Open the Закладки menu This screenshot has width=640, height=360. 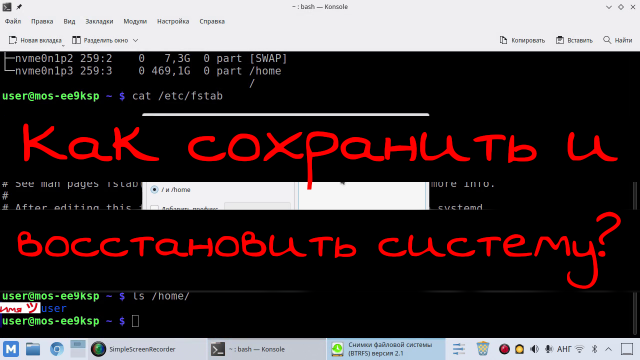pos(99,21)
